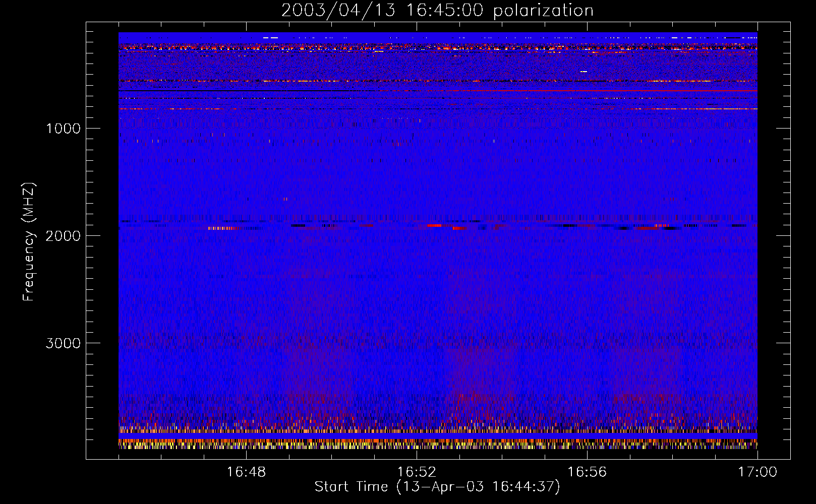Image resolution: width=816 pixels, height=504 pixels.
Task: Click the plot title '2003/04/13 16:45:00 polarization'
Action: click(x=437, y=11)
